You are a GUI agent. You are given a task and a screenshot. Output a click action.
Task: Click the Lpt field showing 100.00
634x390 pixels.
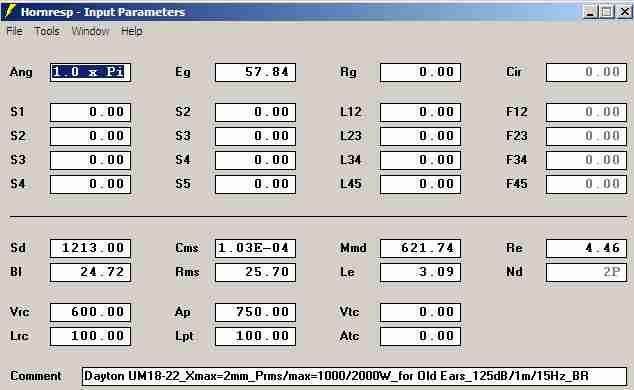point(255,336)
